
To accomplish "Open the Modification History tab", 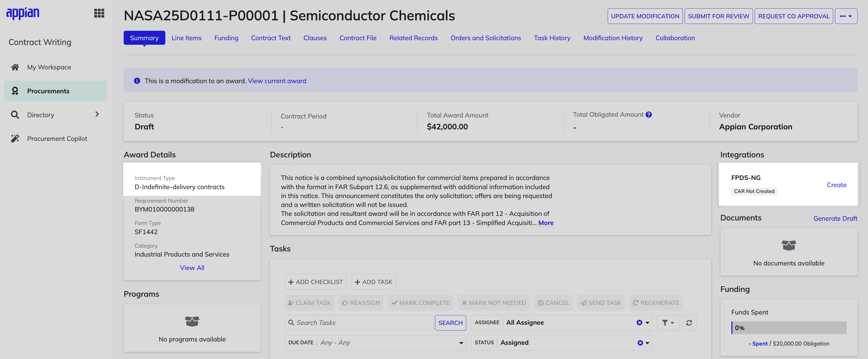I will coord(613,38).
